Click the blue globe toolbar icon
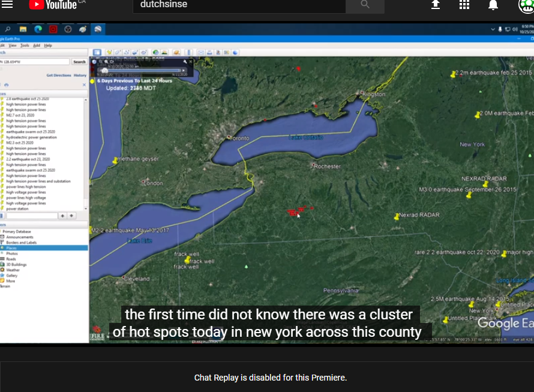 [235, 52]
